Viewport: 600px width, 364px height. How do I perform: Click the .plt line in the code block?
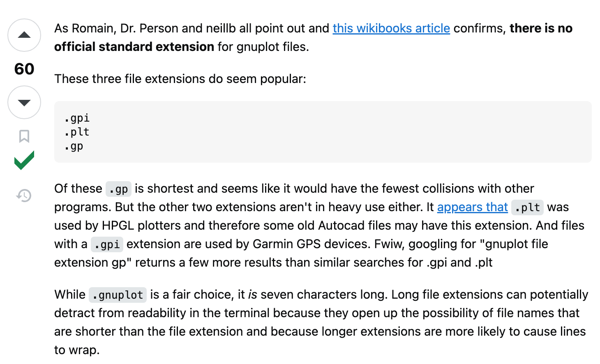[x=77, y=132]
